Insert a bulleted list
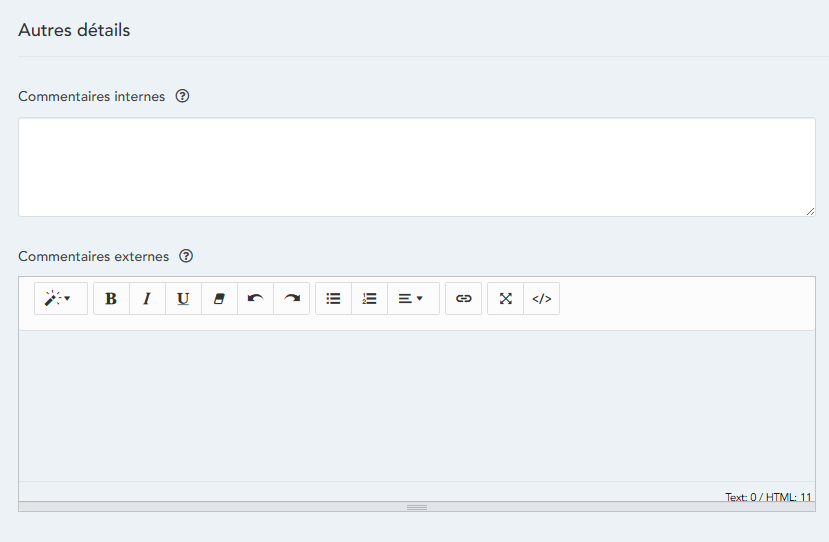This screenshot has width=829, height=542. tap(333, 299)
